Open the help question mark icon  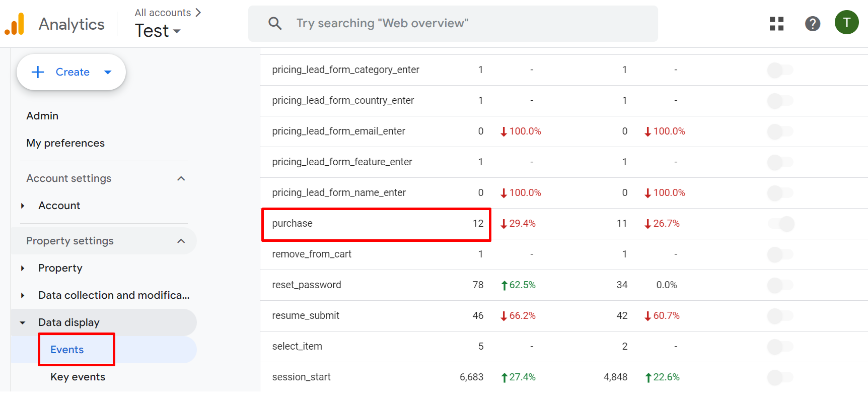click(812, 24)
